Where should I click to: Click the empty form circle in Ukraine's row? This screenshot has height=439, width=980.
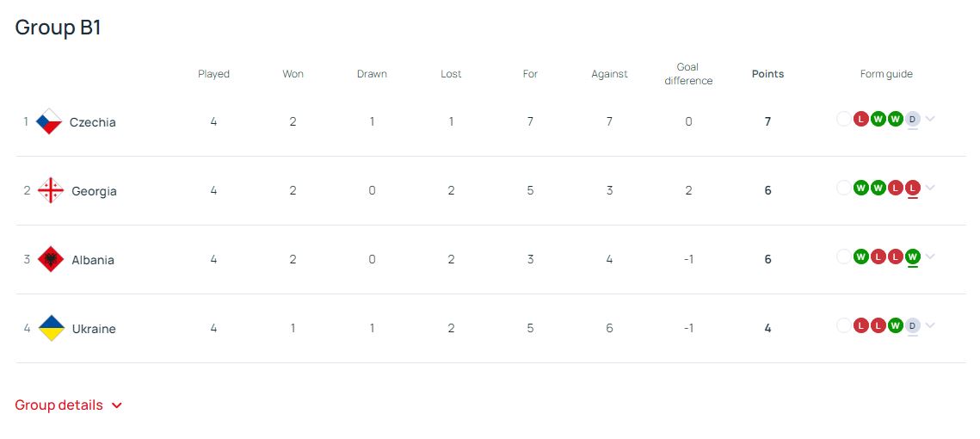click(843, 325)
